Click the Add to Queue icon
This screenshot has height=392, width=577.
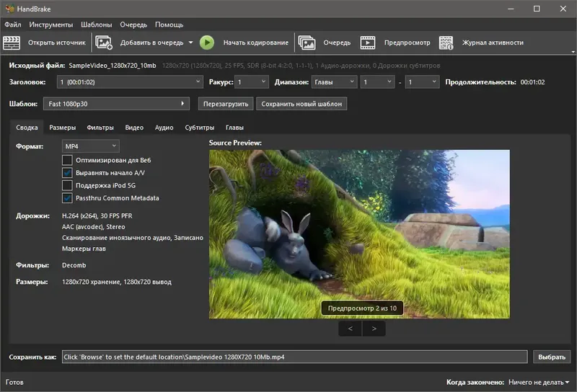point(104,43)
